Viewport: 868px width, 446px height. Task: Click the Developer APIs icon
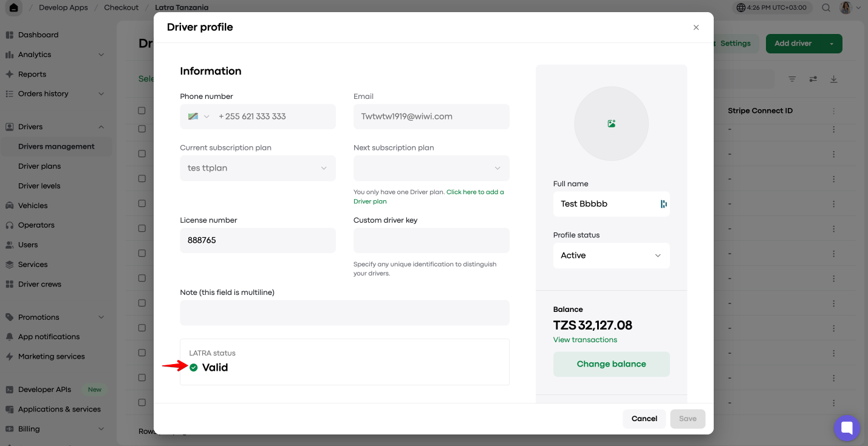pos(9,390)
